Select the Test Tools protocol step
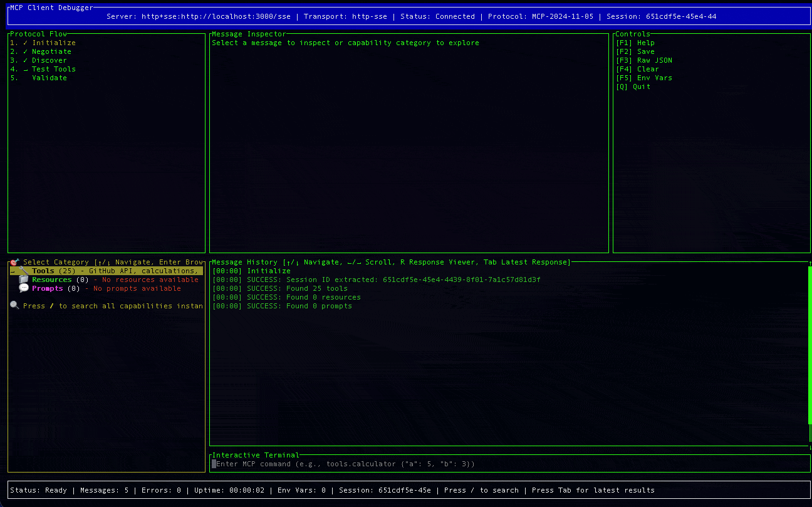Image resolution: width=812 pixels, height=507 pixels. coord(43,69)
